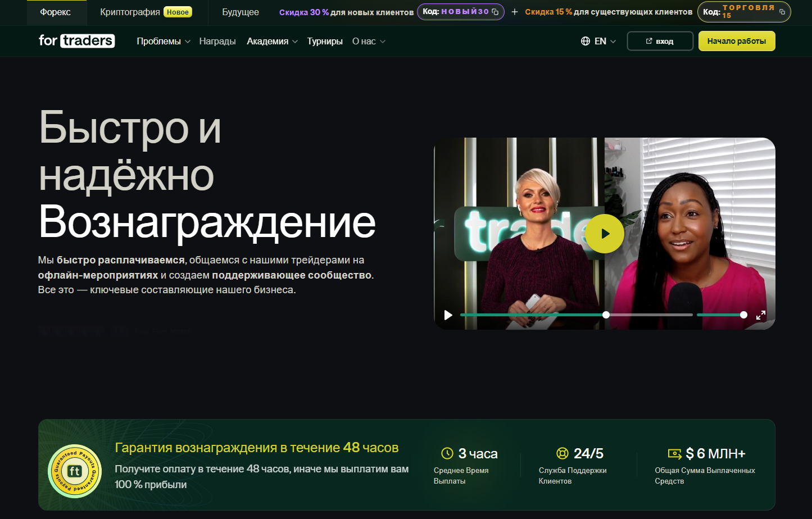
Task: Copy the ТОРГОВЛЯ 15 promo code
Action: click(782, 12)
